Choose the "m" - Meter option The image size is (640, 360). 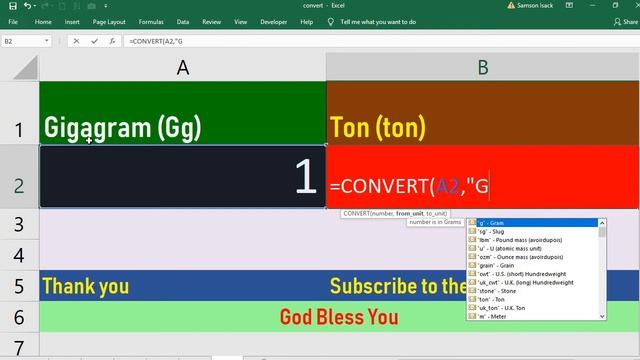[533, 316]
